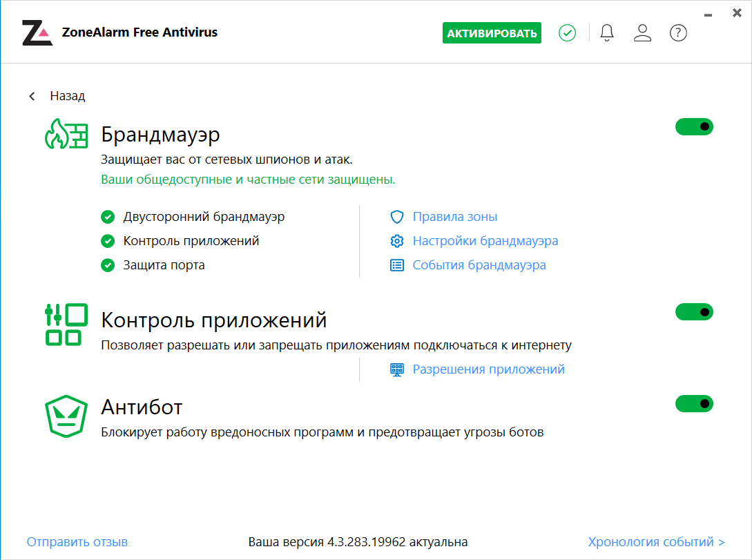This screenshot has width=752, height=560.
Task: Open the user account icon
Action: tap(642, 33)
